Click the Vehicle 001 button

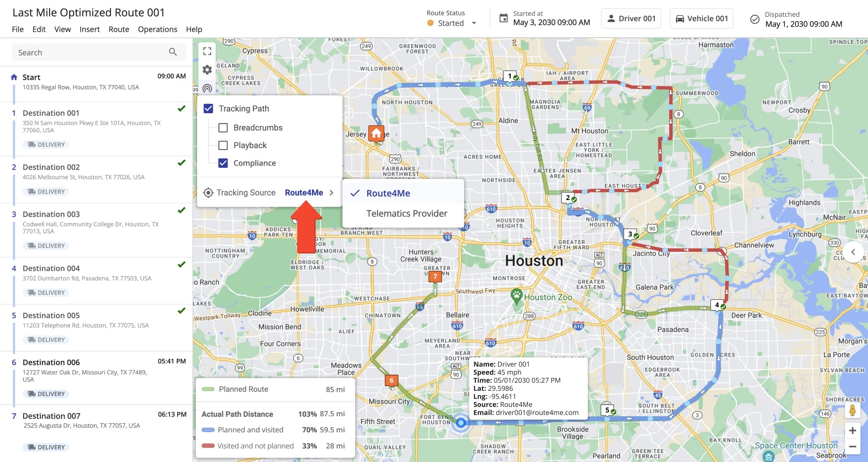click(701, 18)
